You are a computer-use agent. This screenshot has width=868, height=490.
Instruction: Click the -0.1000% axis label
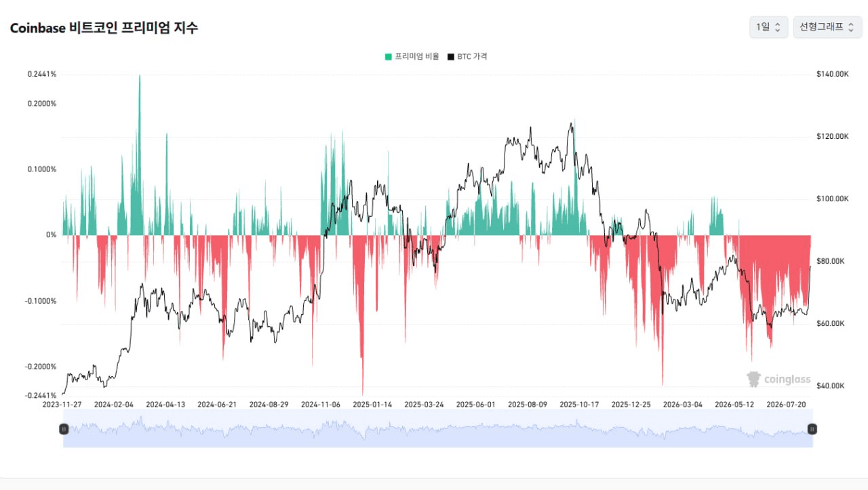(x=41, y=301)
